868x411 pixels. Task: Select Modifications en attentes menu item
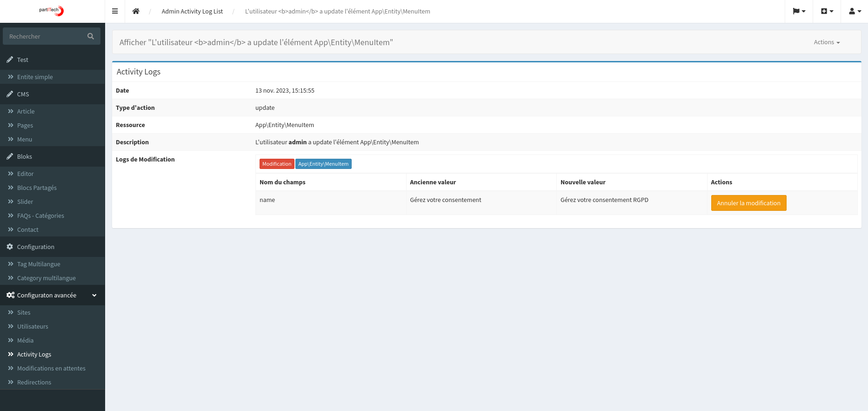(51, 368)
